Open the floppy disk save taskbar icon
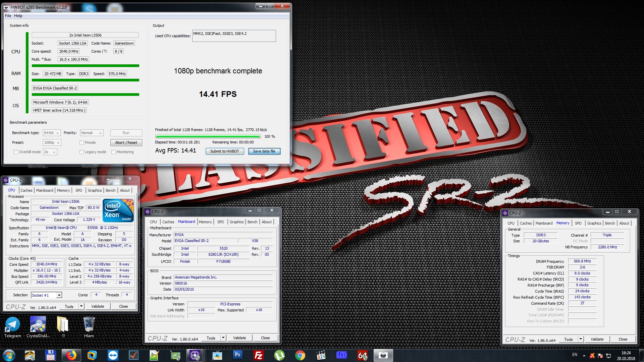The image size is (644, 362). point(50,355)
